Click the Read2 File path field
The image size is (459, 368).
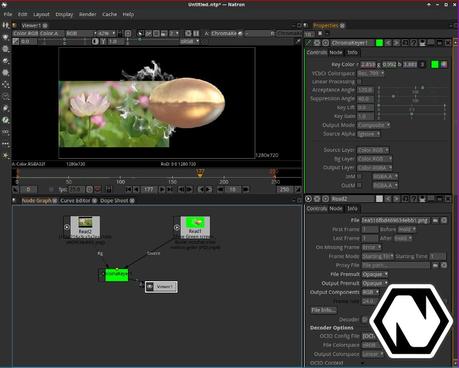pos(396,221)
